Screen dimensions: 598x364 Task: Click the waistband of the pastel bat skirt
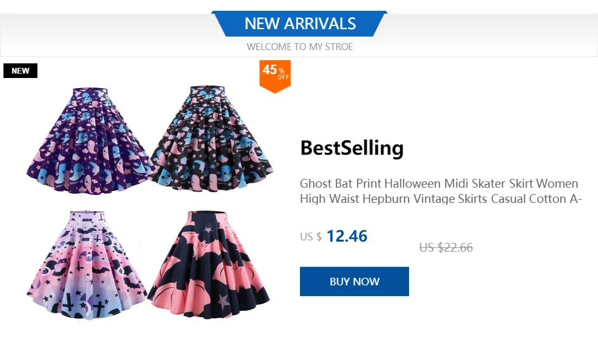click(x=90, y=218)
